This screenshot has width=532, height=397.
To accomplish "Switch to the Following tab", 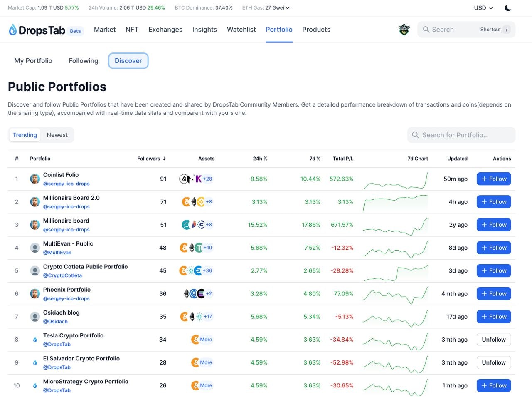I will [84, 61].
